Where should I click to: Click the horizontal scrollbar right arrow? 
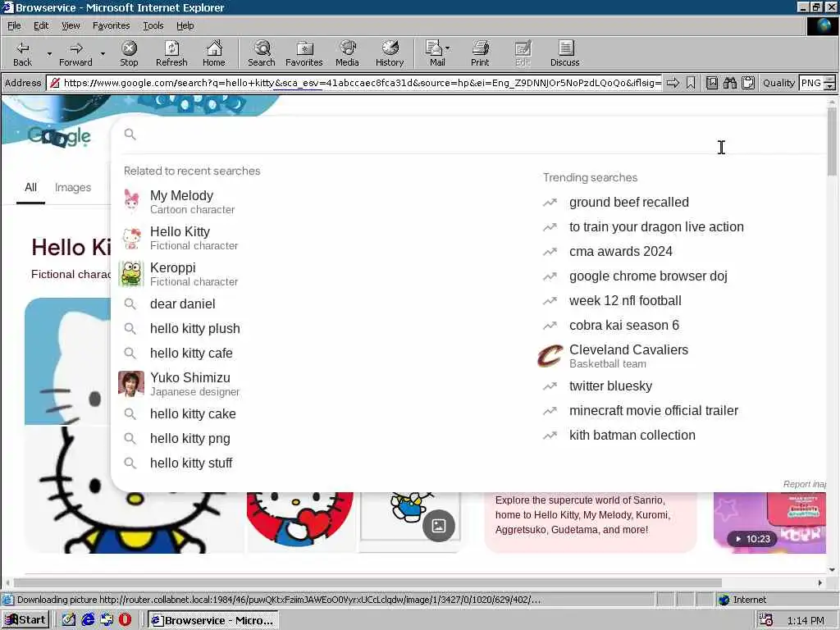tap(820, 582)
